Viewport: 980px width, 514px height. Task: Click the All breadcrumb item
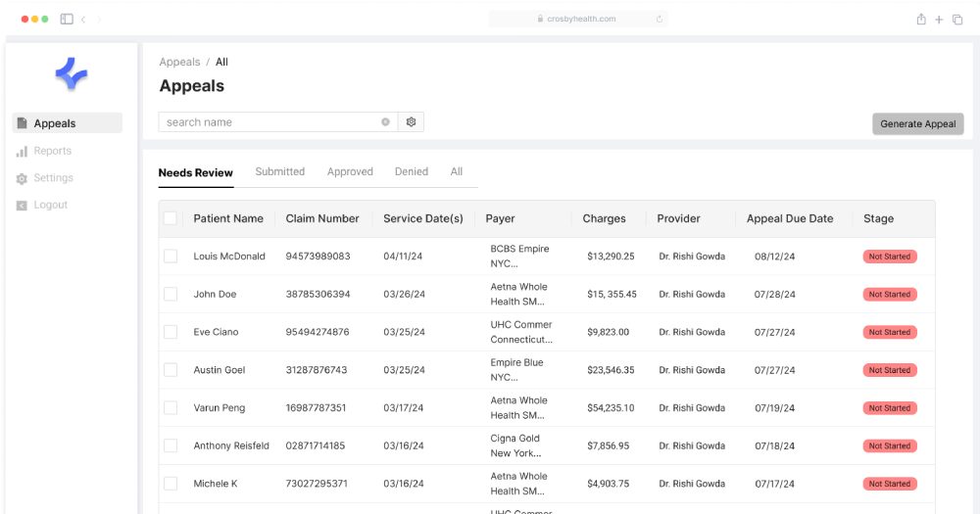[x=221, y=62]
